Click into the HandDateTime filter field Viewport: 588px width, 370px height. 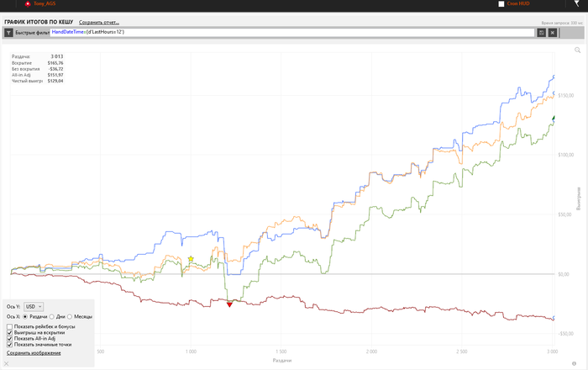click(292, 32)
